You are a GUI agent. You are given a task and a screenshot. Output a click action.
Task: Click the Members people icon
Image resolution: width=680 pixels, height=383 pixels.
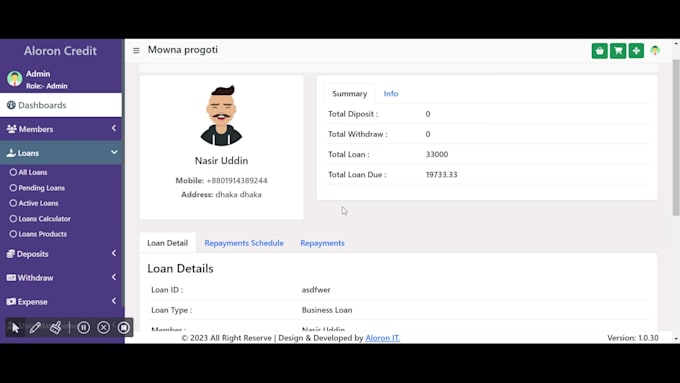tap(12, 129)
